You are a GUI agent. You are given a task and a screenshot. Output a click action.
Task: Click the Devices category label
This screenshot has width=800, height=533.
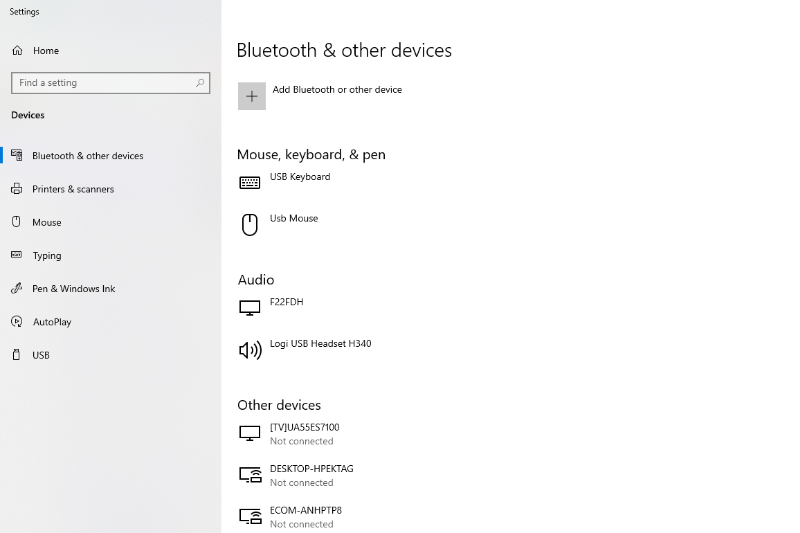pos(28,115)
